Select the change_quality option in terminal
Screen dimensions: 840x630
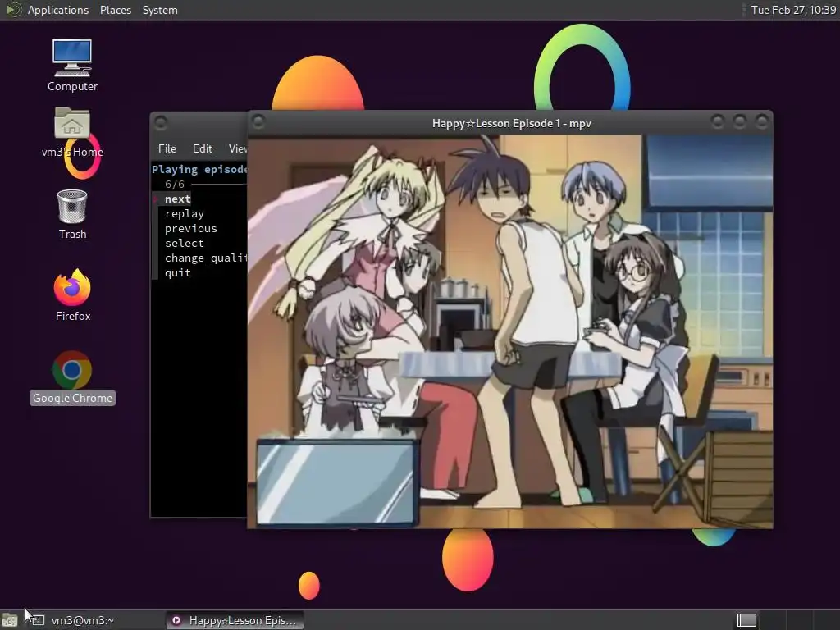point(206,258)
